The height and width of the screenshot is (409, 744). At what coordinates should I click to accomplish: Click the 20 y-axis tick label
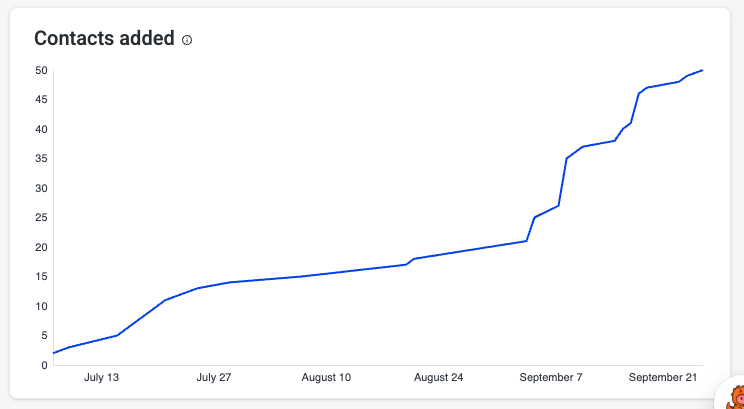point(41,247)
